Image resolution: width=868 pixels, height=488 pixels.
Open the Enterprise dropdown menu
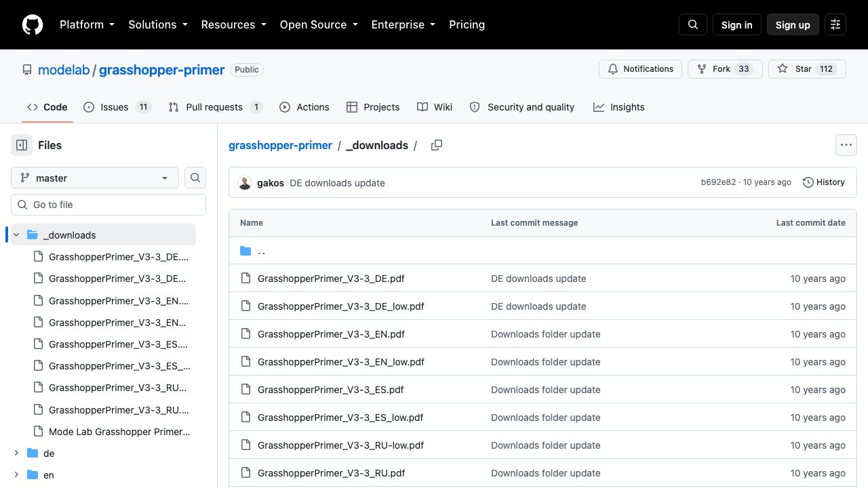click(403, 24)
